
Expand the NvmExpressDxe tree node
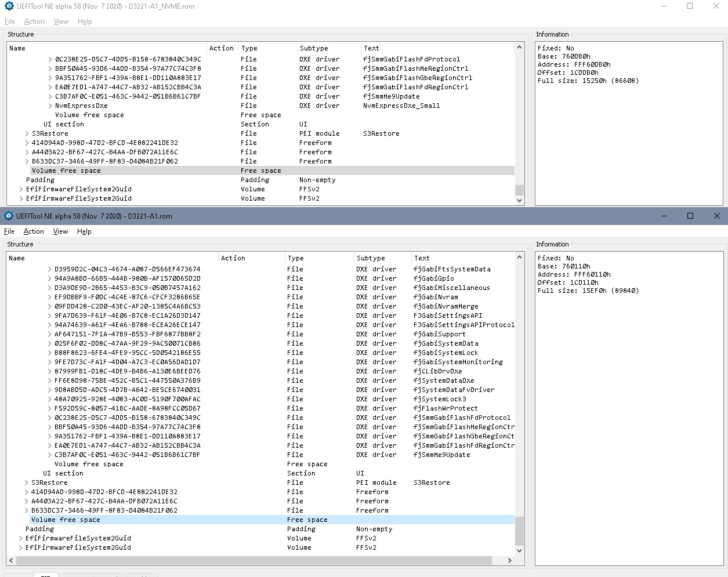pyautogui.click(x=50, y=106)
